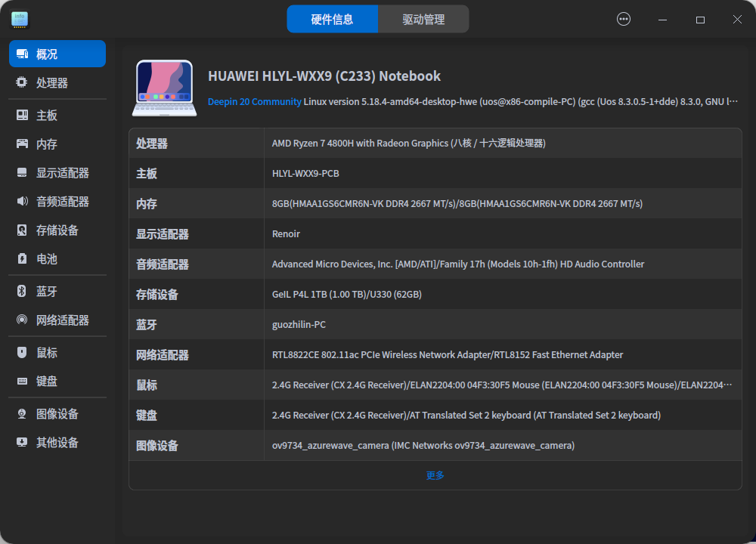Click the AT Translated Set 2 keyboard value
Screen dimensions: 756x544
[x=466, y=416]
